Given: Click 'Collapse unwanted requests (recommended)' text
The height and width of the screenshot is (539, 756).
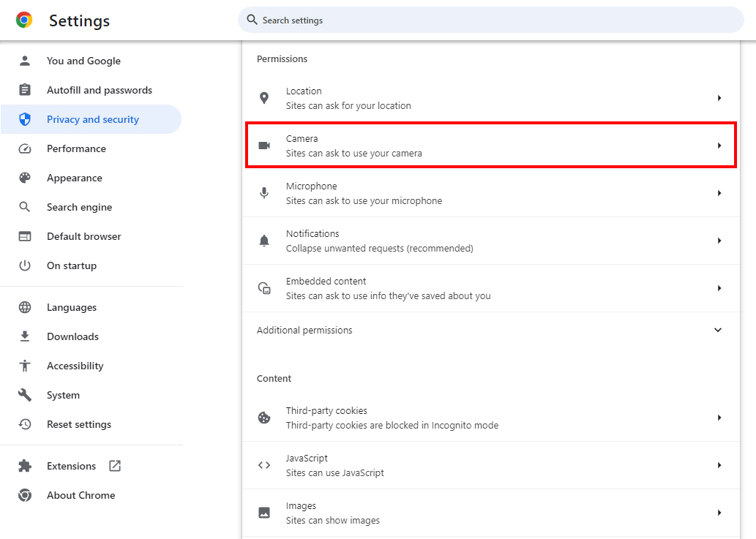Looking at the screenshot, I should coord(379,248).
